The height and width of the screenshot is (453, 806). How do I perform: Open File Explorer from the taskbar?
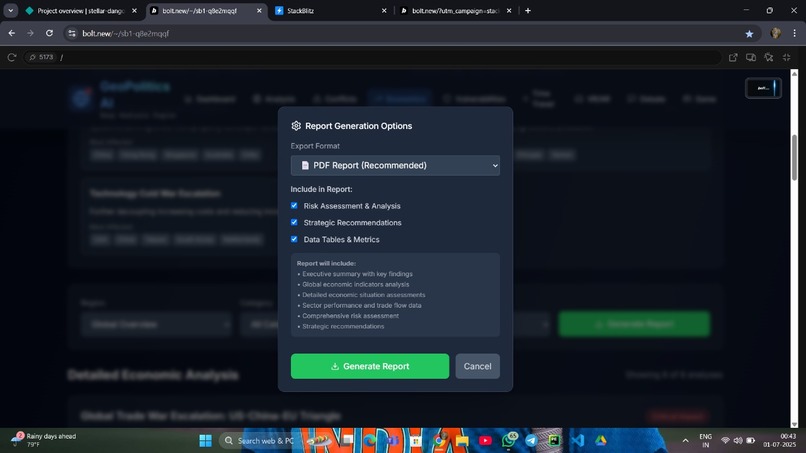click(462, 441)
